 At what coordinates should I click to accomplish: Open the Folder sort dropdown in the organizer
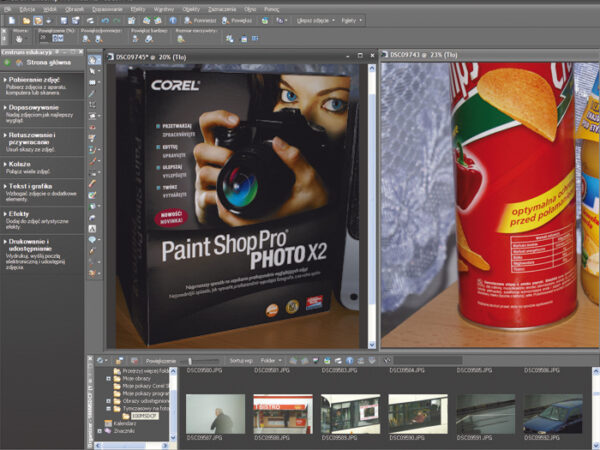click(x=271, y=360)
